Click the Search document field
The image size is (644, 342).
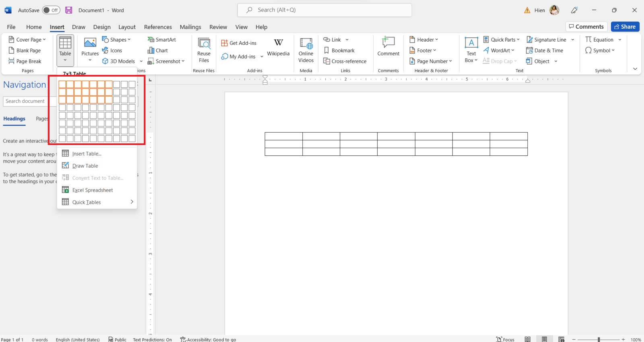tap(26, 101)
